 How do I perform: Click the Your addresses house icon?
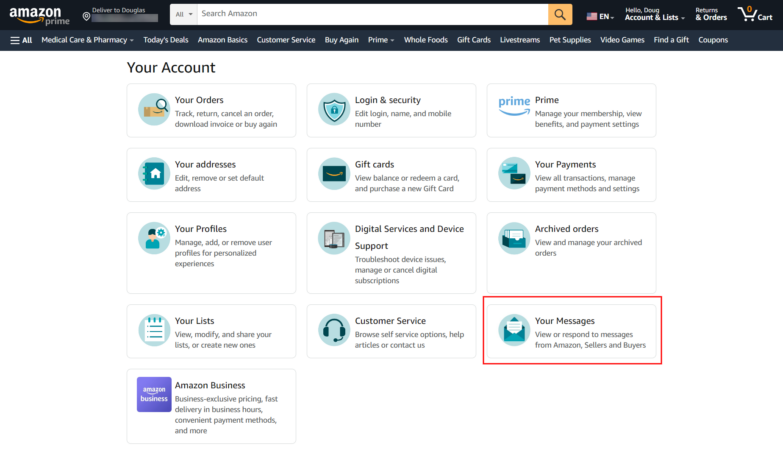[x=154, y=174]
